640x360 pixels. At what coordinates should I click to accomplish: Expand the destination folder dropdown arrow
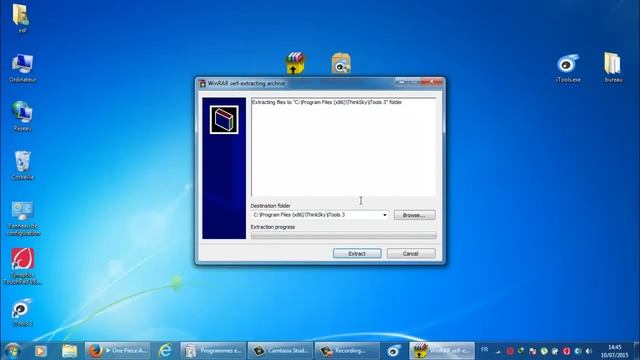(384, 215)
